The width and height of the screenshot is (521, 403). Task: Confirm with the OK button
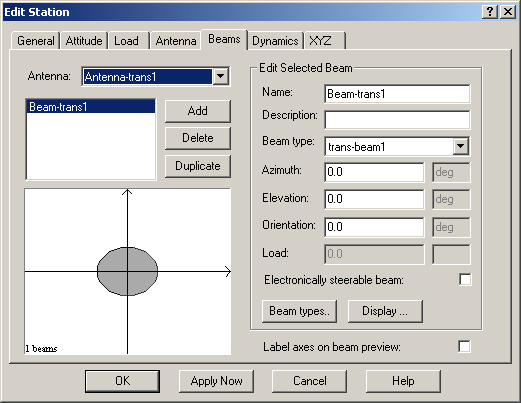[122, 381]
